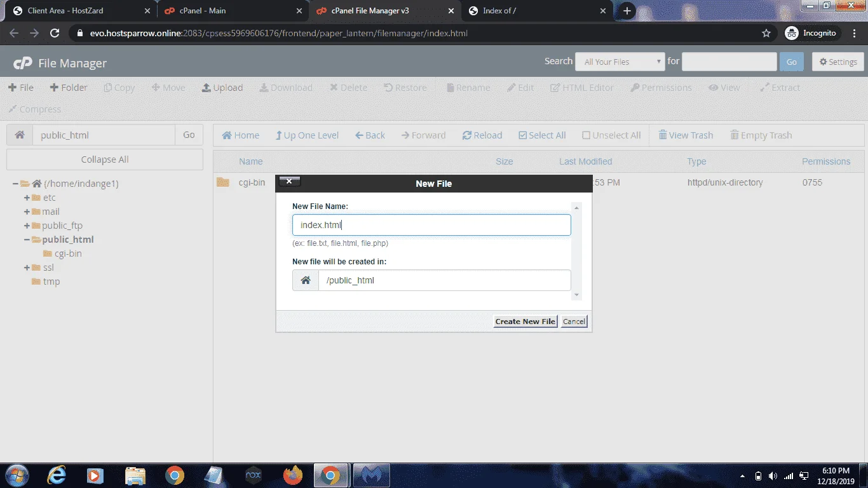Viewport: 868px width, 488px height.
Task: Select the cPanel File Manager v3 tab
Action: pyautogui.click(x=385, y=11)
